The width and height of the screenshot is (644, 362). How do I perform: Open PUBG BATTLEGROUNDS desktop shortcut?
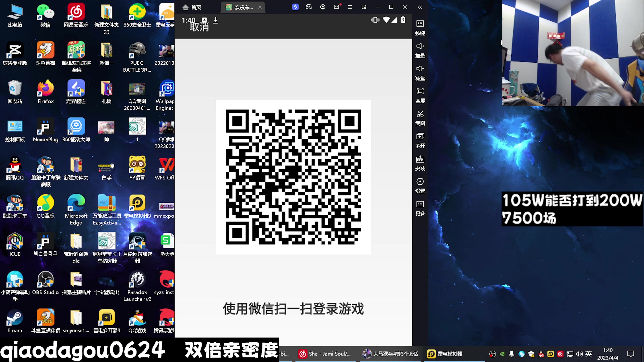pos(137,57)
